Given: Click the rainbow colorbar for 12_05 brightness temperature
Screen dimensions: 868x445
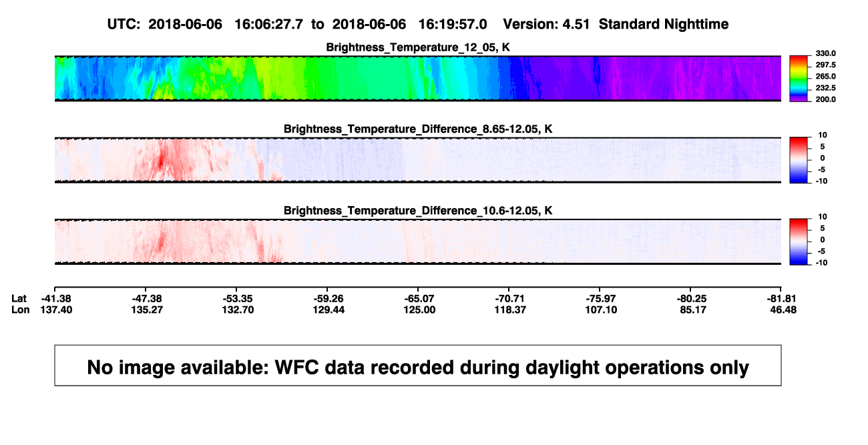Looking at the screenshot, I should pos(799,79).
